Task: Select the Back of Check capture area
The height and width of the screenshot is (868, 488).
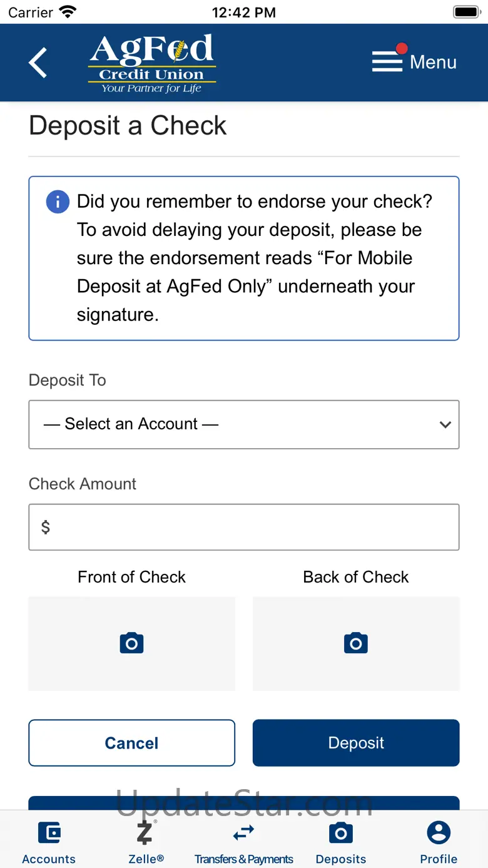Action: [356, 663]
